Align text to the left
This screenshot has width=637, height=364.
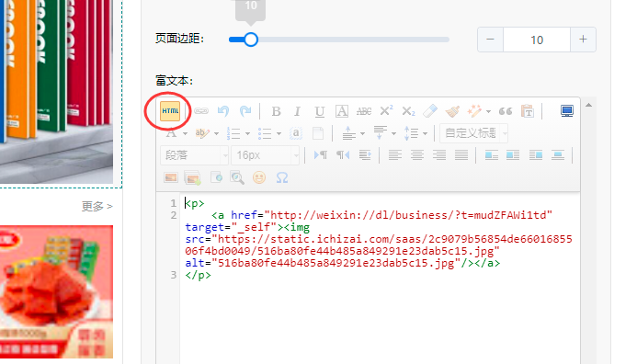coord(395,155)
